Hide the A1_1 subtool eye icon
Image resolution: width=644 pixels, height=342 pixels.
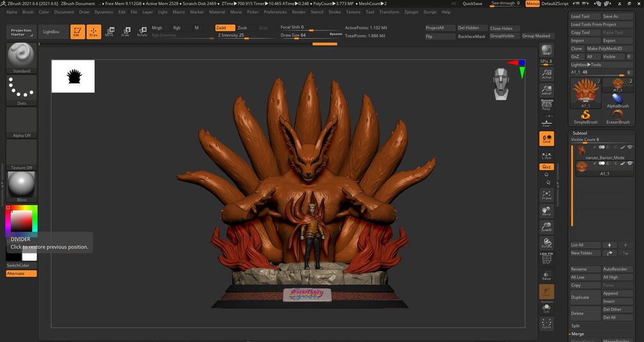(630, 163)
